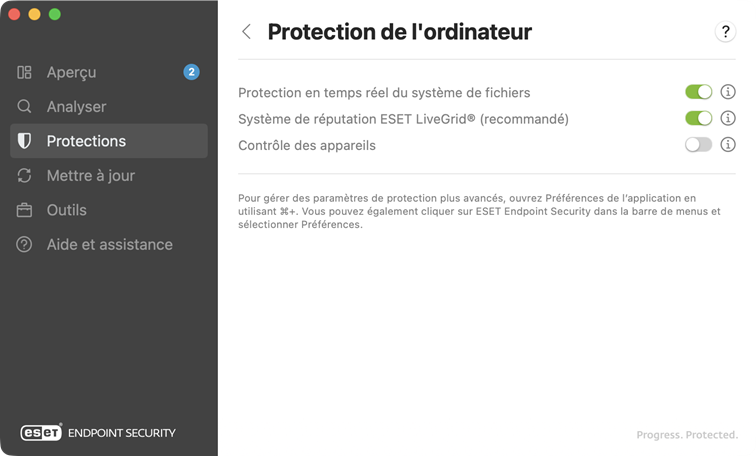Open info for Contrôle des appareils
Viewport: 756px width, 456px height.
point(728,145)
